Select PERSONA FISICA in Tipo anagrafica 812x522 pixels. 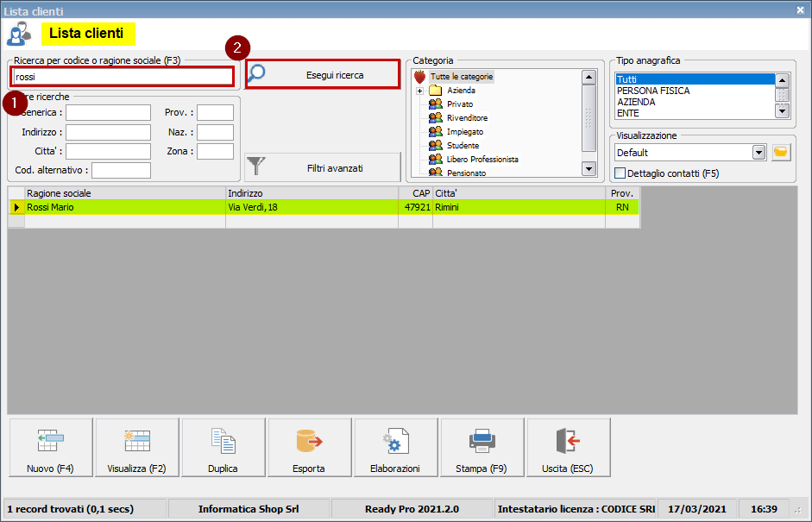coord(653,91)
